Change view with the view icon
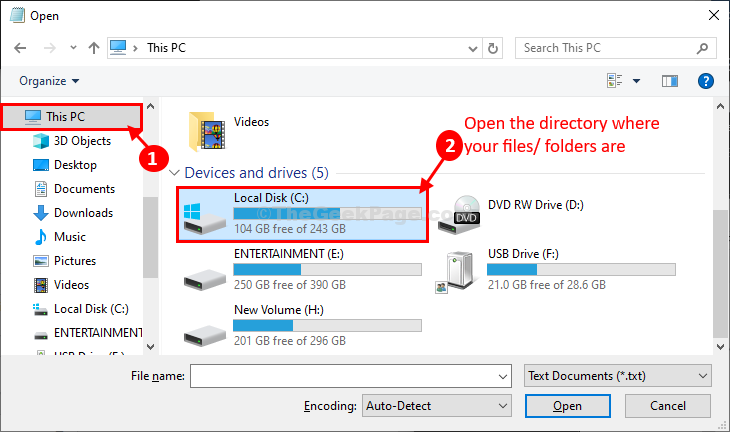730x432 pixels. 615,81
